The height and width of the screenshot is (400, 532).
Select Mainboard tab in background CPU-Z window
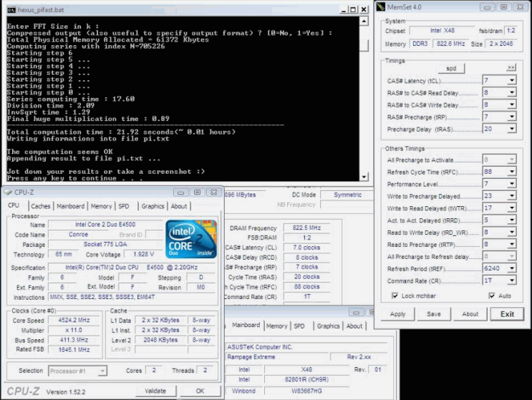pyautogui.click(x=246, y=325)
